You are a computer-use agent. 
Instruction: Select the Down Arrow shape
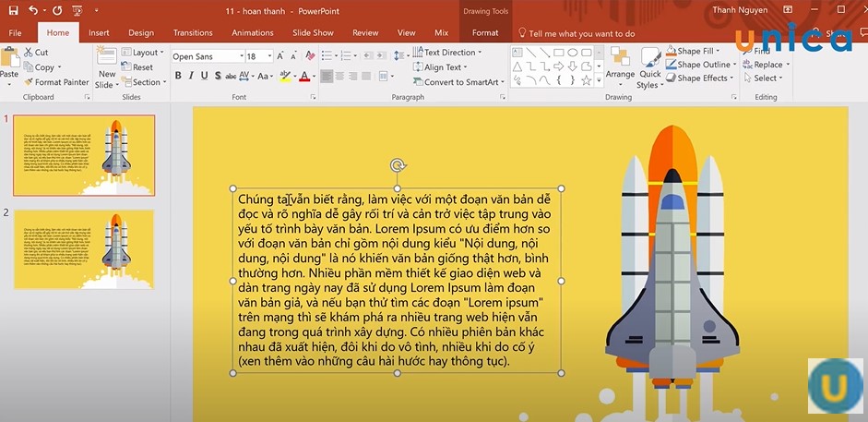point(573,66)
